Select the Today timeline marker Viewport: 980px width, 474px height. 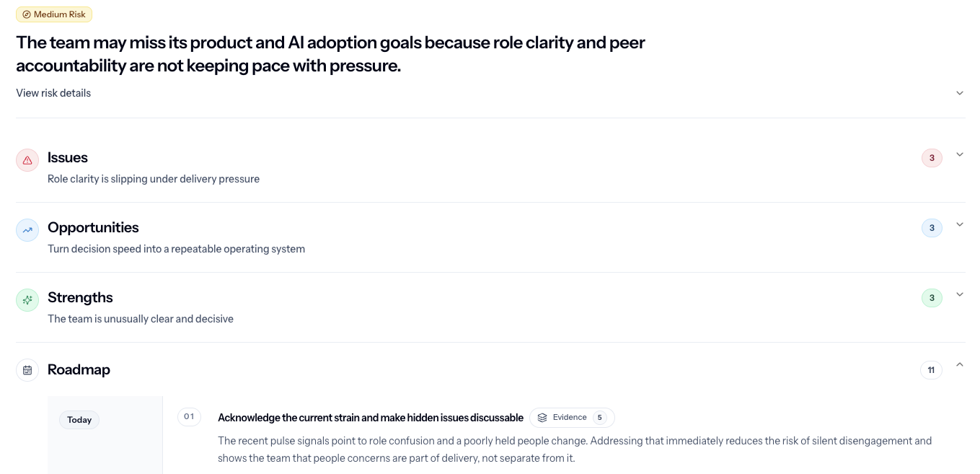tap(79, 420)
